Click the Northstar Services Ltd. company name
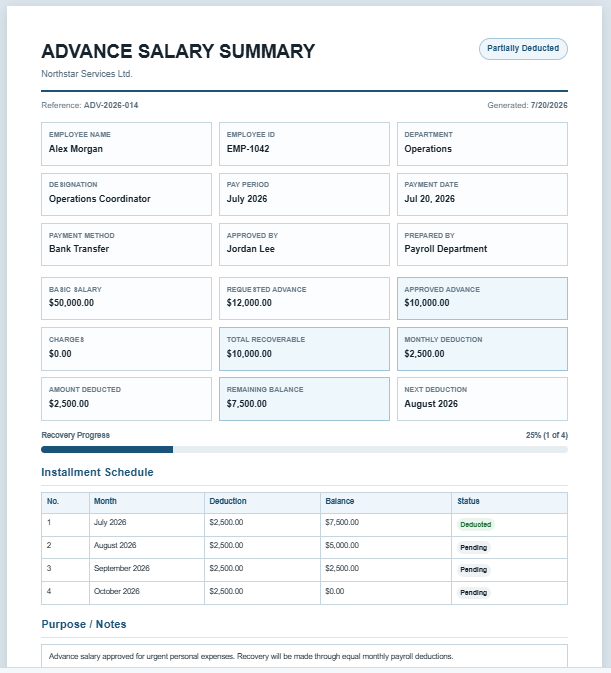 [x=87, y=74]
